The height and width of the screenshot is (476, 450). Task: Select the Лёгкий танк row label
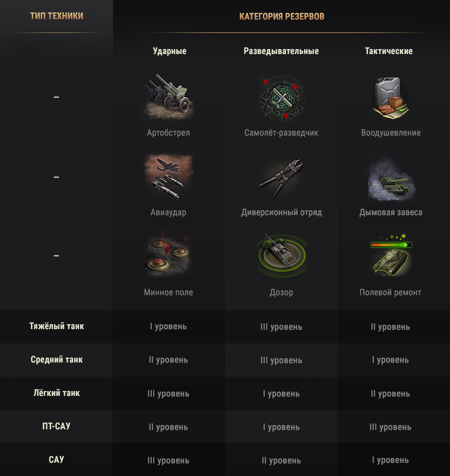coord(56,393)
